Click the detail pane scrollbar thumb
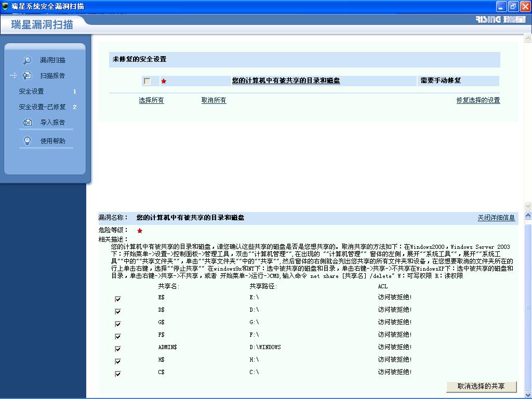This screenshot has height=399, width=532. click(528, 307)
